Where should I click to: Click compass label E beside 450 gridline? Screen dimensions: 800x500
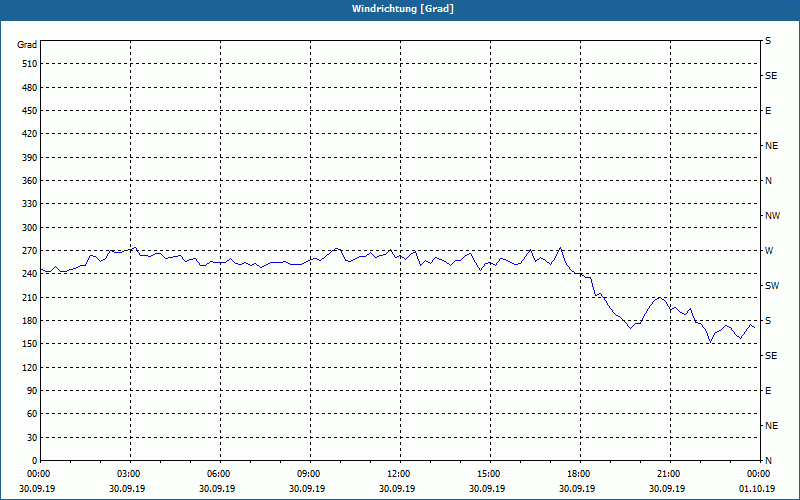click(768, 111)
